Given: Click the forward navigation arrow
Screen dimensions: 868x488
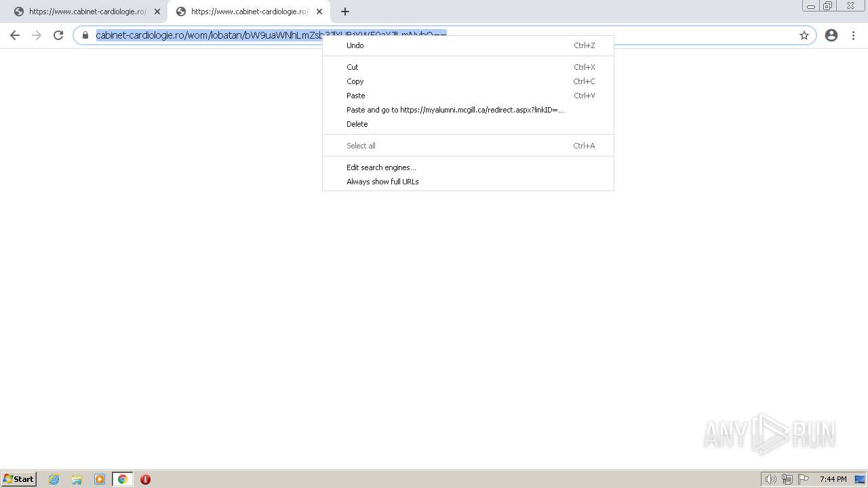Looking at the screenshot, I should pos(37,35).
